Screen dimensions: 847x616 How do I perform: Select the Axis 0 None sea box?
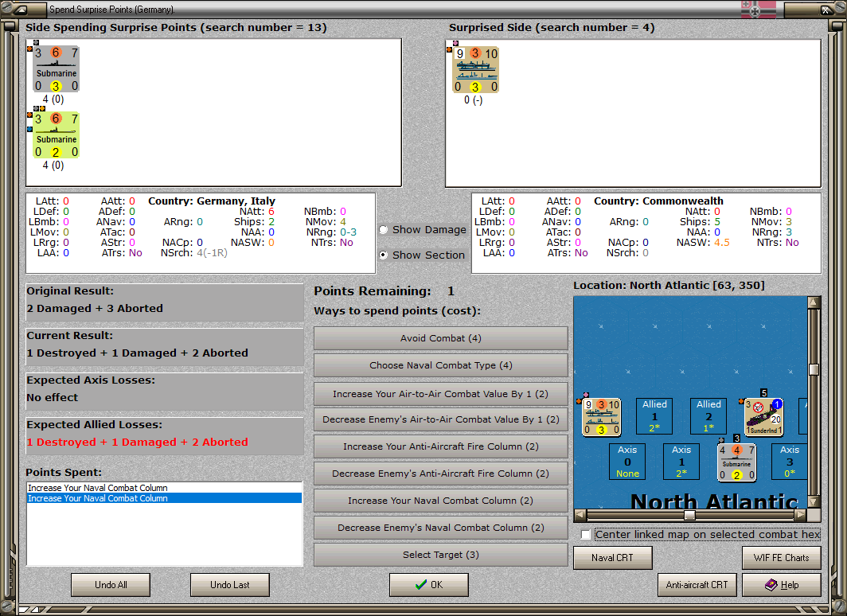tap(627, 462)
